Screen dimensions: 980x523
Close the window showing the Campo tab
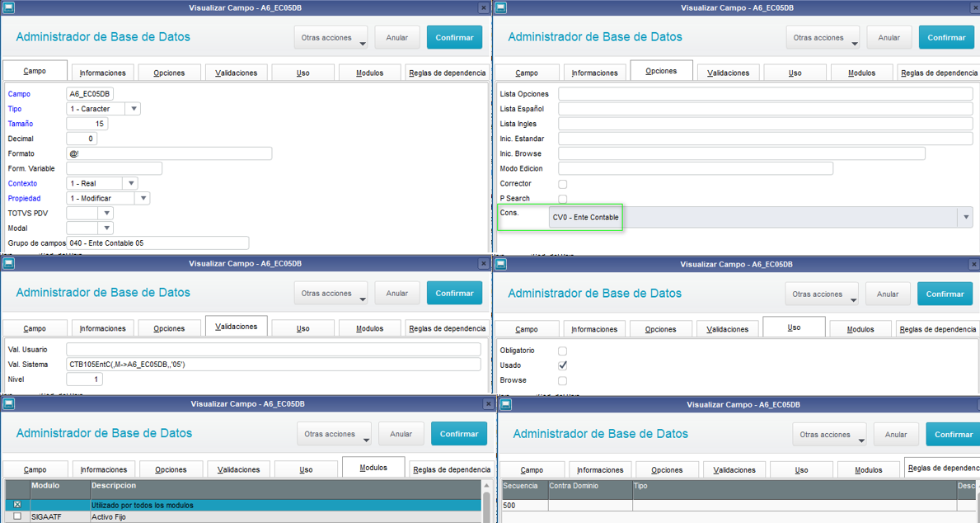[x=484, y=7]
